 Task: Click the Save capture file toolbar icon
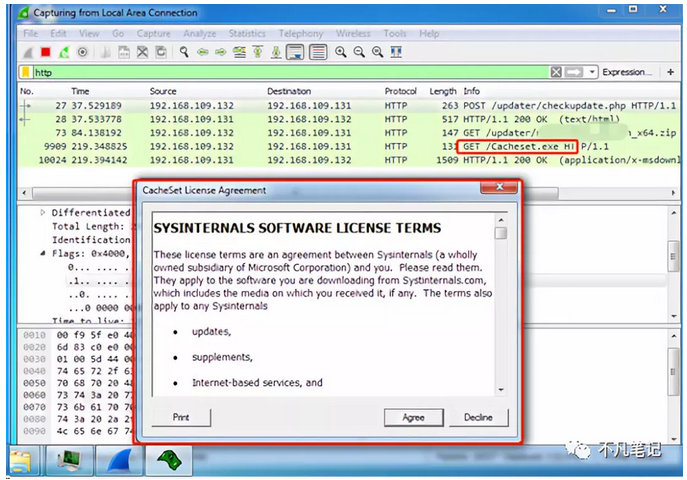click(x=124, y=53)
